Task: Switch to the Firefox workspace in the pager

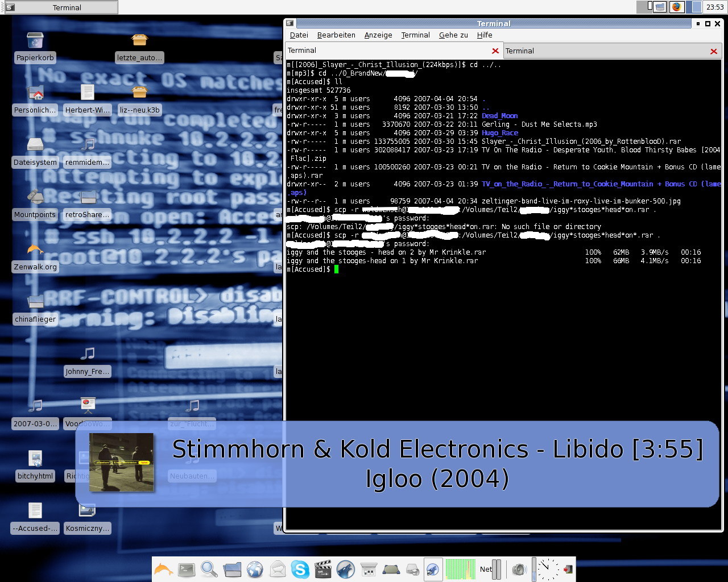Action: click(x=676, y=7)
